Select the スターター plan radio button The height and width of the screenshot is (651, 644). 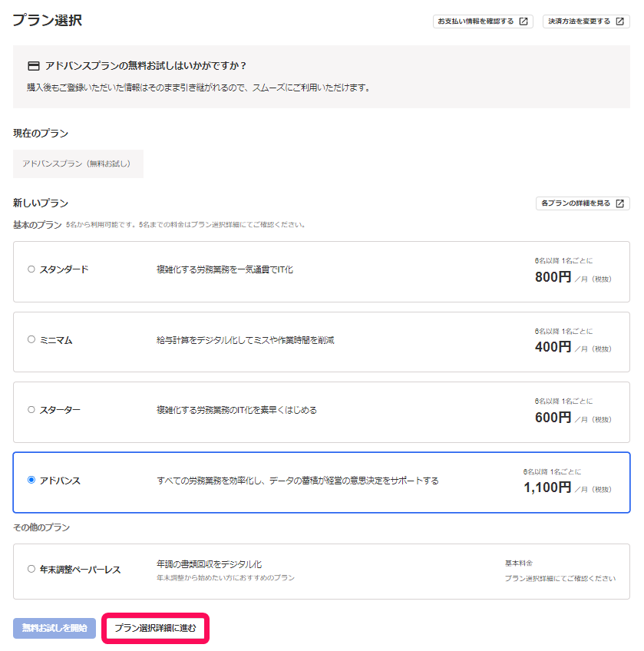click(31, 409)
